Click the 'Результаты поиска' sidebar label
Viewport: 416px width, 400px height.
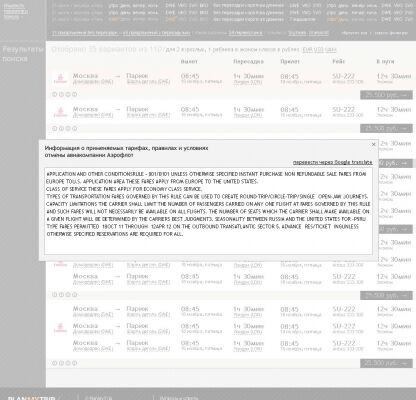23,54
